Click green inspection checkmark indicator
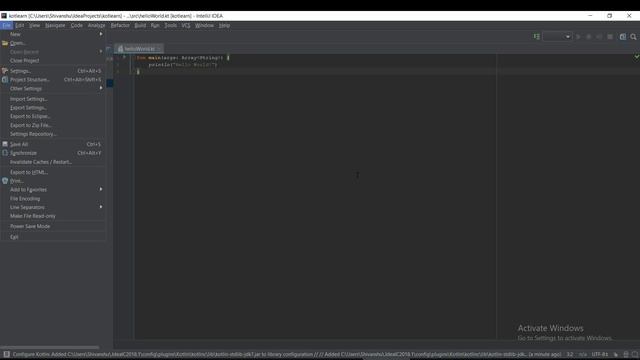Screen dimensions: 640x360 click(x=636, y=57)
